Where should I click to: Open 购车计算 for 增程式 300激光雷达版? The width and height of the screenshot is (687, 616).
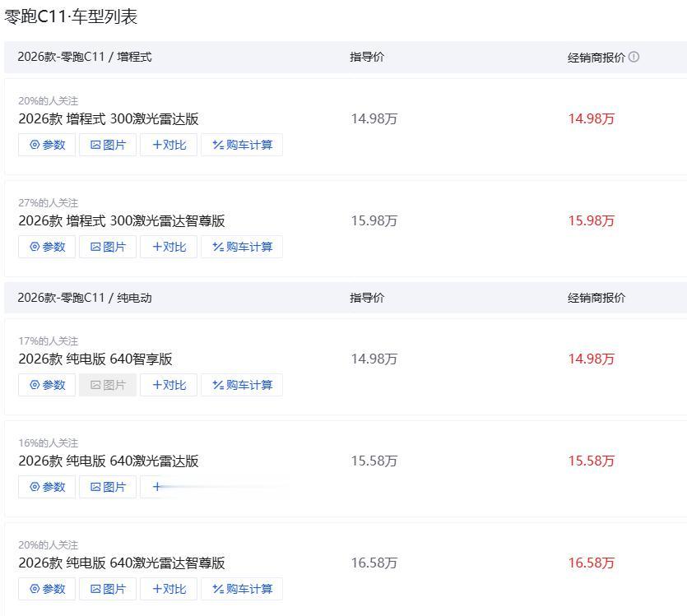[242, 145]
